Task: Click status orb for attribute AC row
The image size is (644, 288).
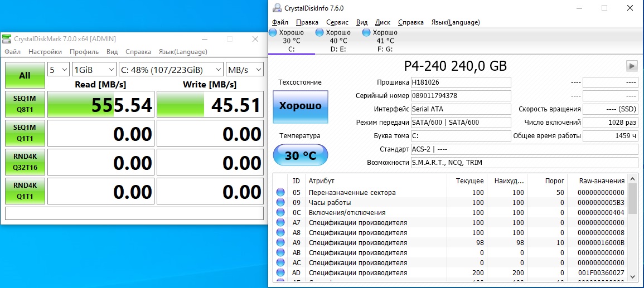Action: click(280, 262)
